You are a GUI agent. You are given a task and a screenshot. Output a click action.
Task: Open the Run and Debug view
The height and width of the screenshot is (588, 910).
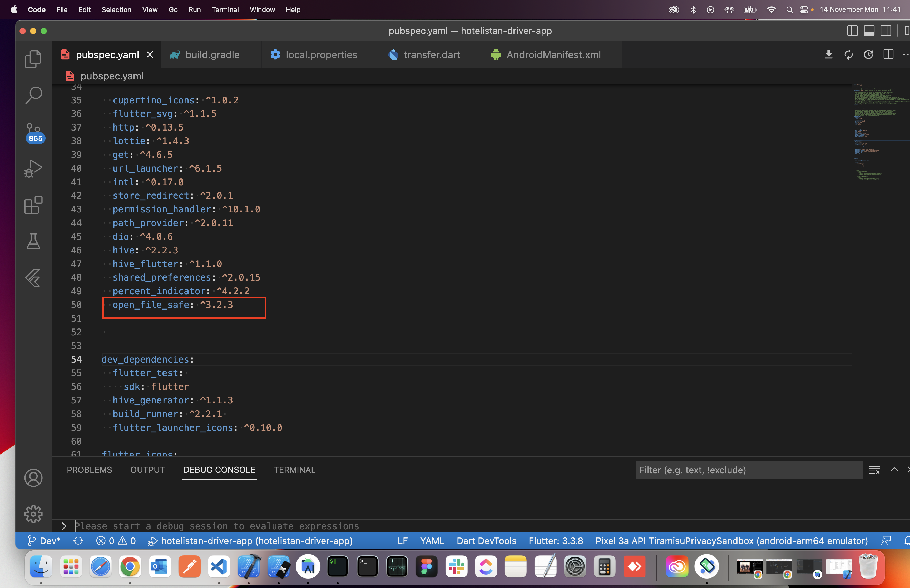pyautogui.click(x=33, y=168)
